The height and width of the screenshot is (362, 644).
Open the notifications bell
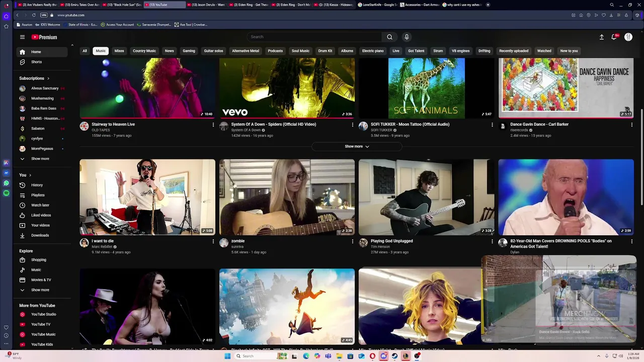click(614, 37)
